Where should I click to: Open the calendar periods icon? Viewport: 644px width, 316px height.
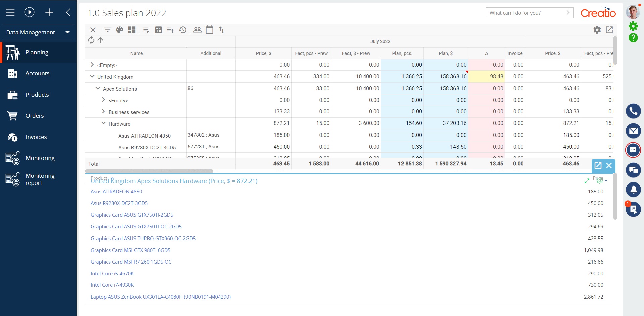[210, 30]
